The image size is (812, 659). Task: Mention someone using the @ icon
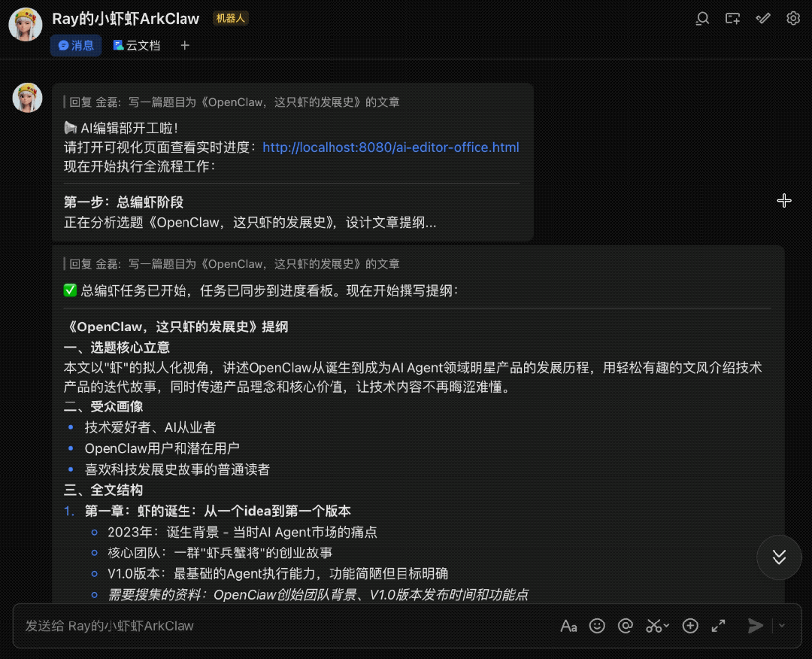pyautogui.click(x=625, y=625)
